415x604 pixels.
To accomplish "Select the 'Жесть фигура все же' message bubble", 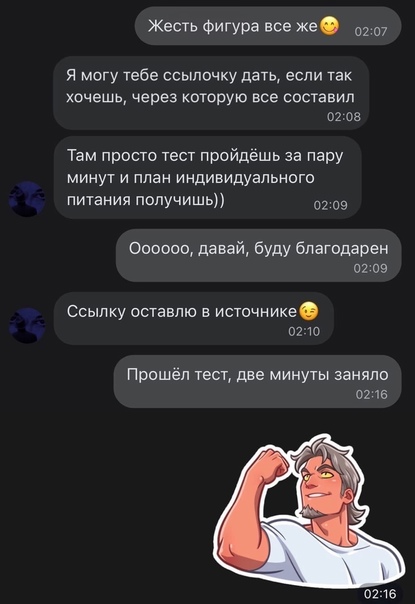I will [x=268, y=26].
